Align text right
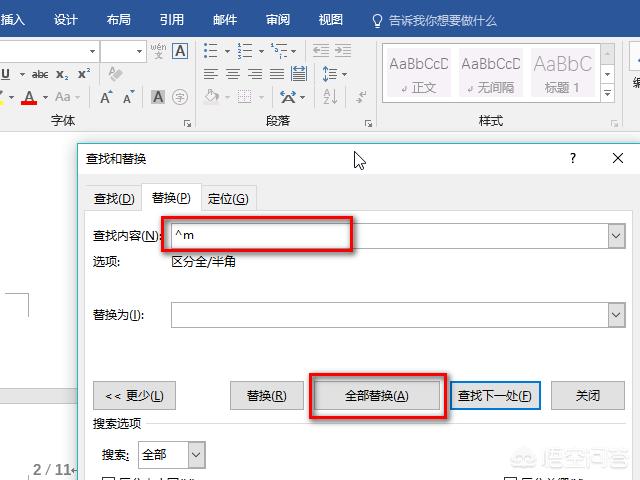Image resolution: width=640 pixels, height=480 pixels. tap(255, 74)
